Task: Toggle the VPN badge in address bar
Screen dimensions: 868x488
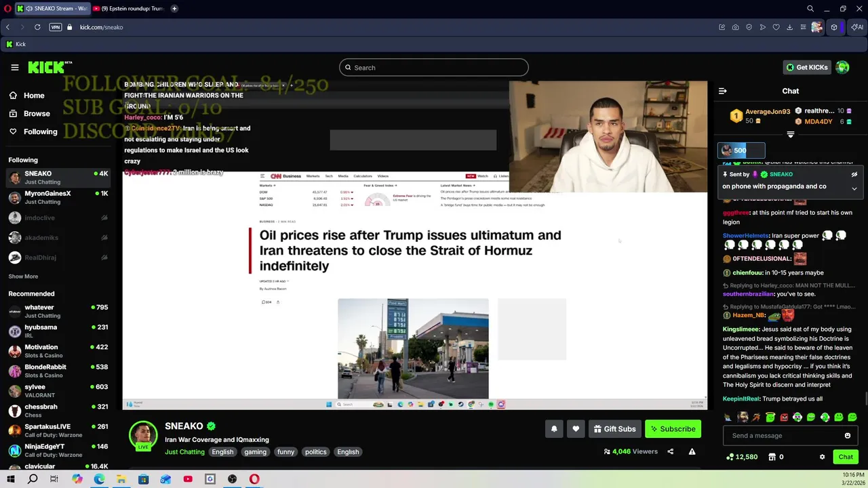Action: pyautogui.click(x=56, y=27)
